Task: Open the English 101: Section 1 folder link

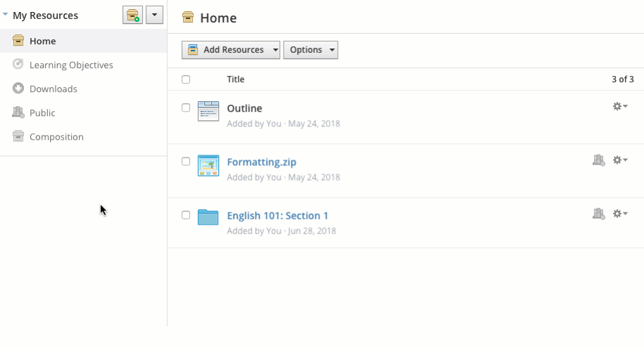Action: point(277,216)
